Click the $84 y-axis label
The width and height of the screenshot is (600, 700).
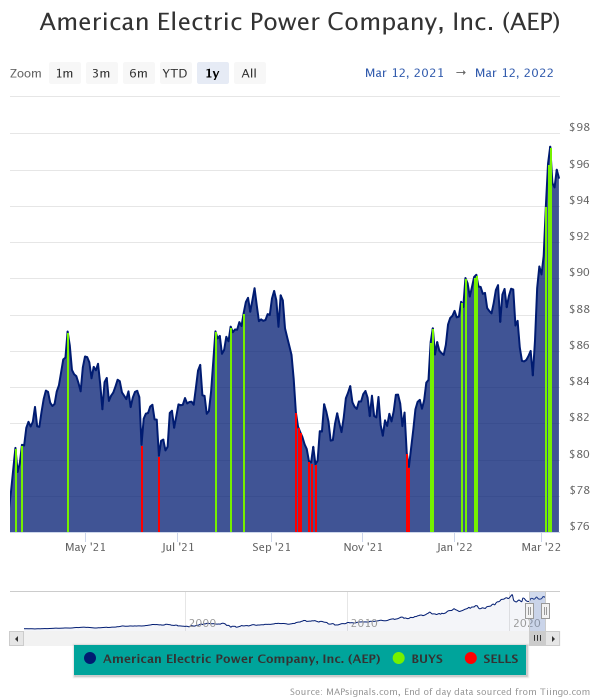[x=579, y=381]
